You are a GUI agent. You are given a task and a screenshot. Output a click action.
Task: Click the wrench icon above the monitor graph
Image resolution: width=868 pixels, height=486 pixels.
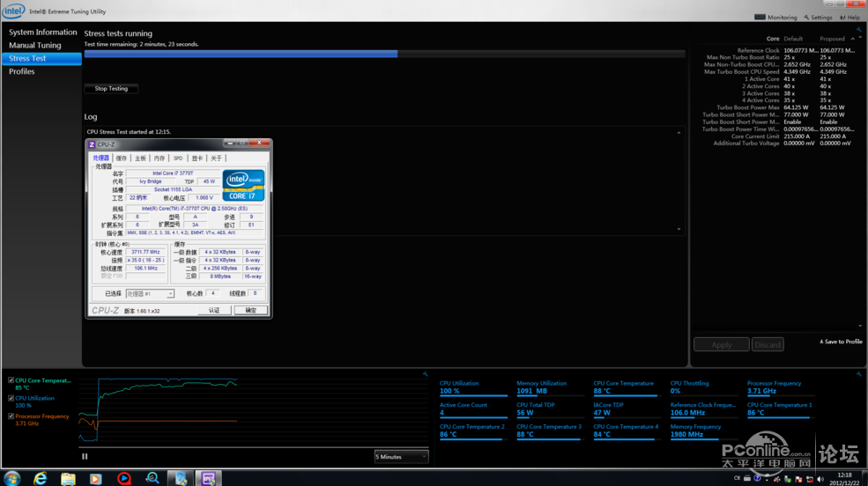click(425, 374)
